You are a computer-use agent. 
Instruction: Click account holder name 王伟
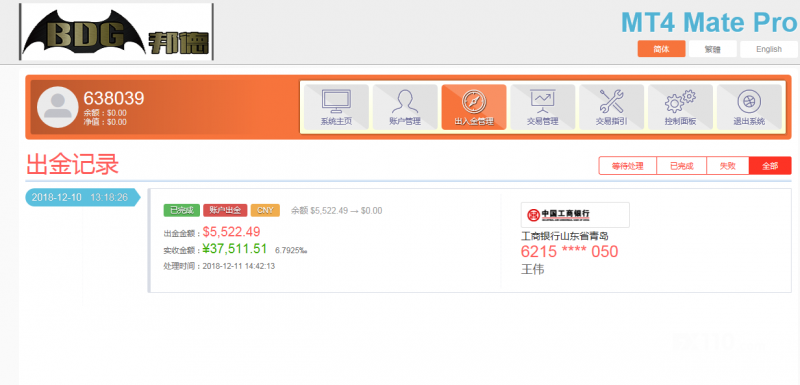click(533, 269)
